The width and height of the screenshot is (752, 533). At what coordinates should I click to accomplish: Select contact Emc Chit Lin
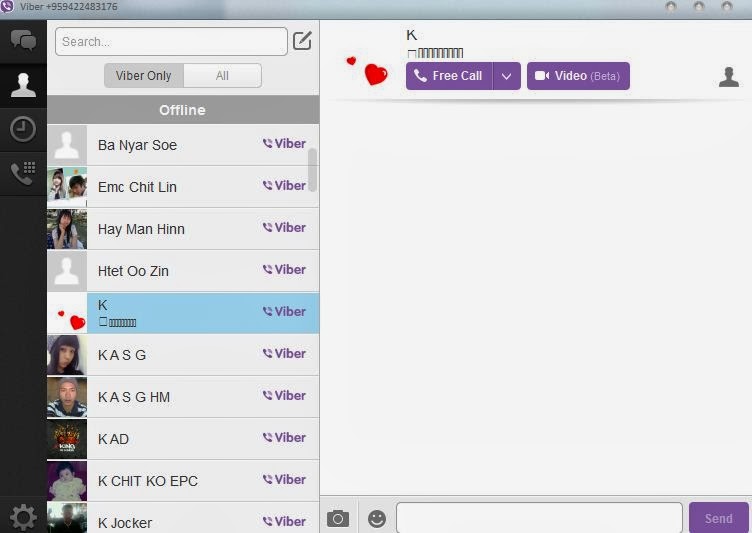[183, 187]
